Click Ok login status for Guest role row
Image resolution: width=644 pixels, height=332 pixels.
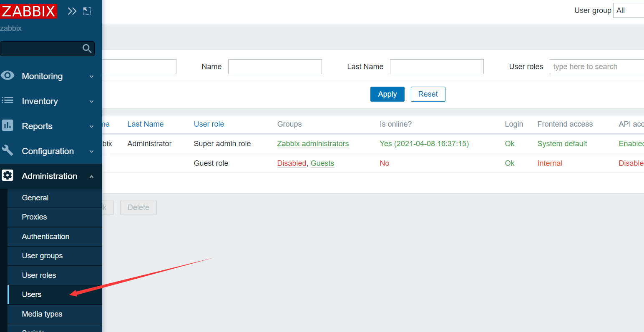point(510,163)
